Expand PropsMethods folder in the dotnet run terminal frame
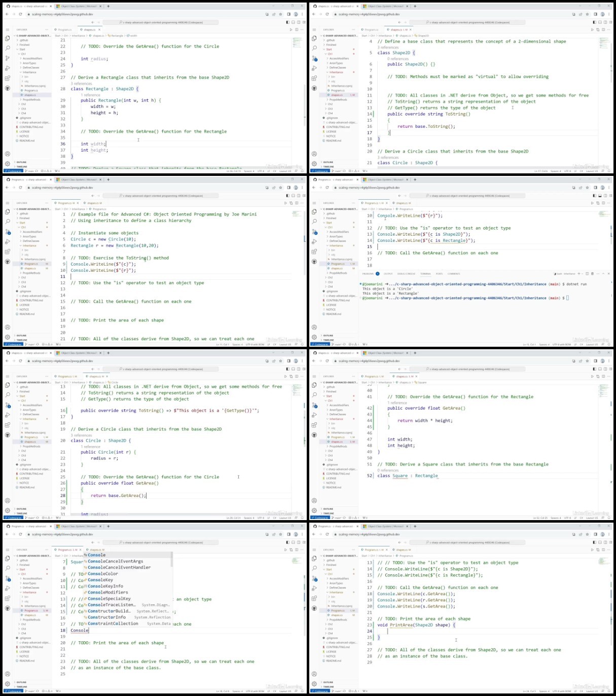This screenshot has height=696, width=616. (338, 273)
